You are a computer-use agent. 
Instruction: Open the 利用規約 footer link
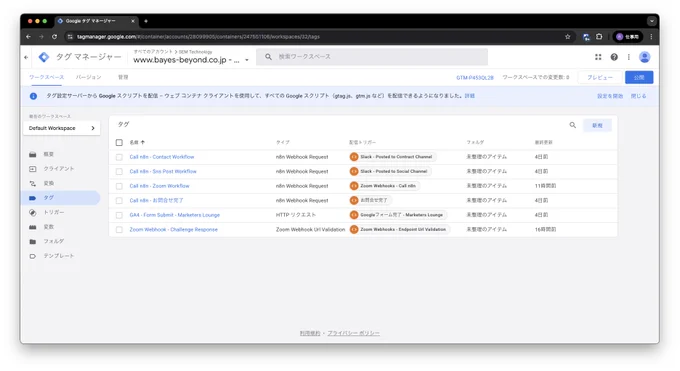click(310, 333)
